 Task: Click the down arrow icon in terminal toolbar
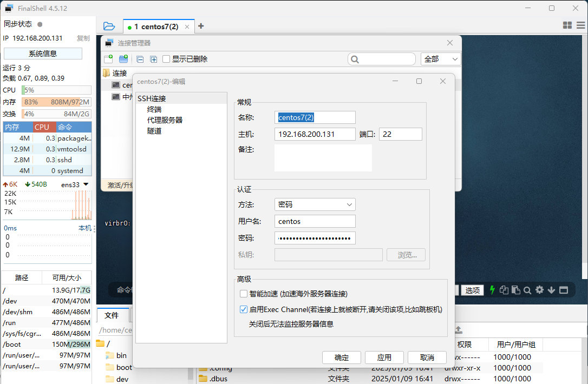coord(551,290)
